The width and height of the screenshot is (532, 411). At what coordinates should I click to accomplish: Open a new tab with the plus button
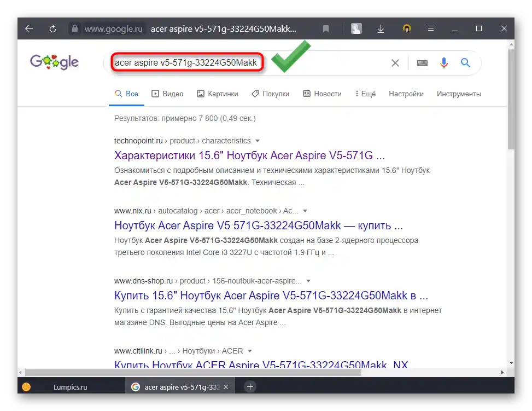(x=250, y=386)
